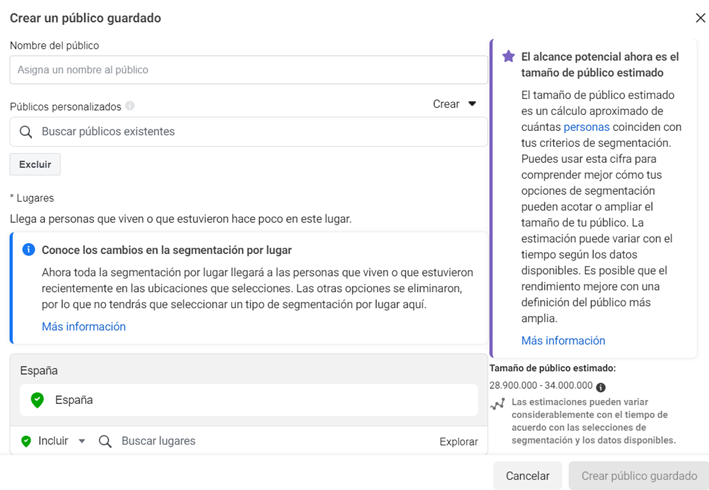This screenshot has height=490, width=709.
Task: Click the Crear público guardado button
Action: (x=638, y=476)
